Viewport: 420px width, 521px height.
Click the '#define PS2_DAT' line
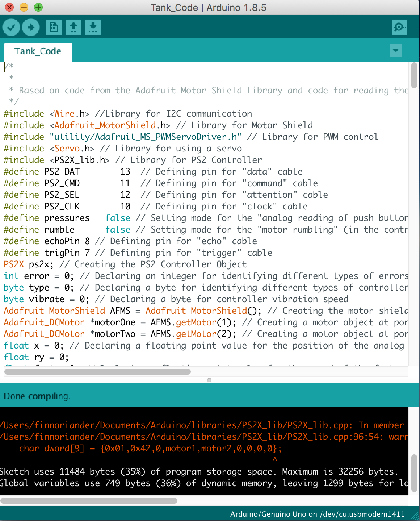coord(153,172)
